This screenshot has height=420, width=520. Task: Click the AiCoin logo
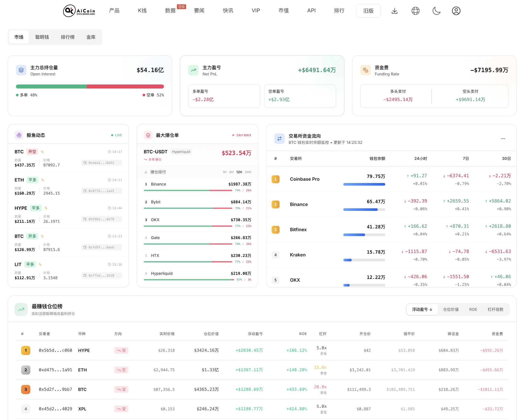(x=79, y=11)
